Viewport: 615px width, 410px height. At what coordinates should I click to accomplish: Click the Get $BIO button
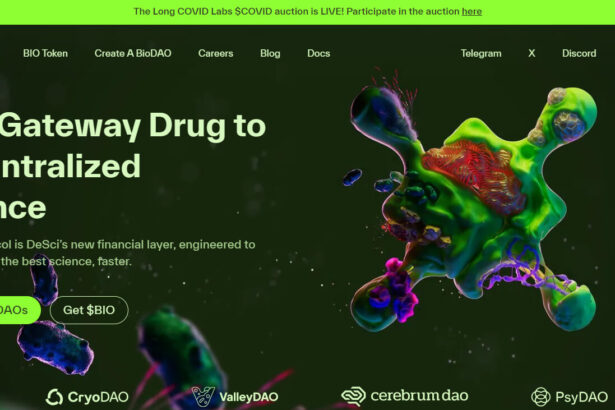click(89, 310)
